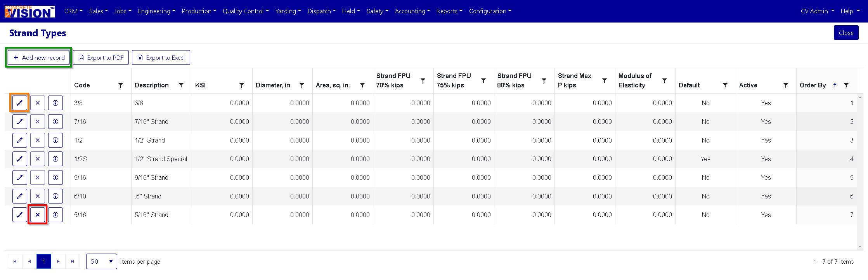Image resolution: width=868 pixels, height=280 pixels.
Task: Add a new strand type record
Action: click(x=39, y=57)
